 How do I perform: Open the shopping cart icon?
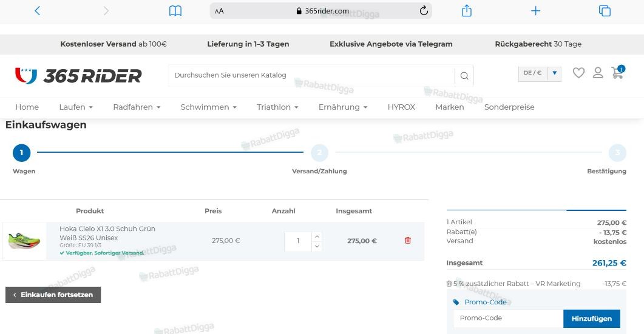pos(617,73)
